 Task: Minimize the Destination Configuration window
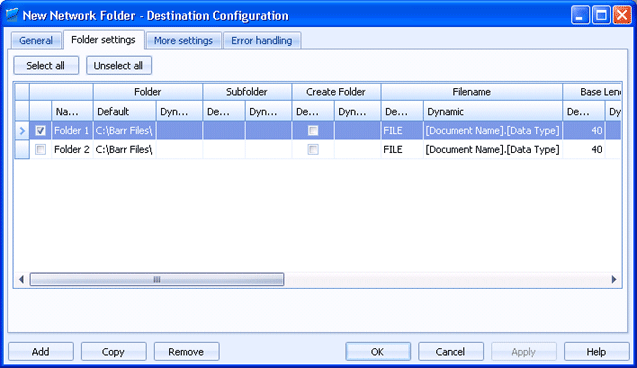[x=580, y=15]
